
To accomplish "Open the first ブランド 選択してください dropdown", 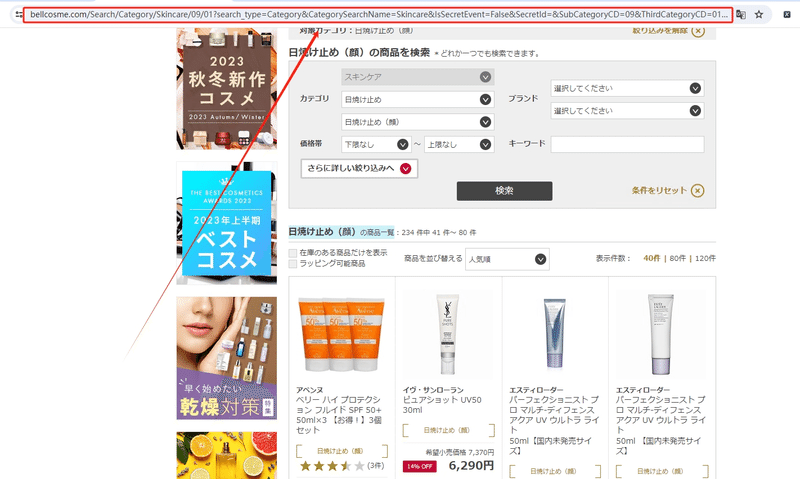I will click(627, 88).
